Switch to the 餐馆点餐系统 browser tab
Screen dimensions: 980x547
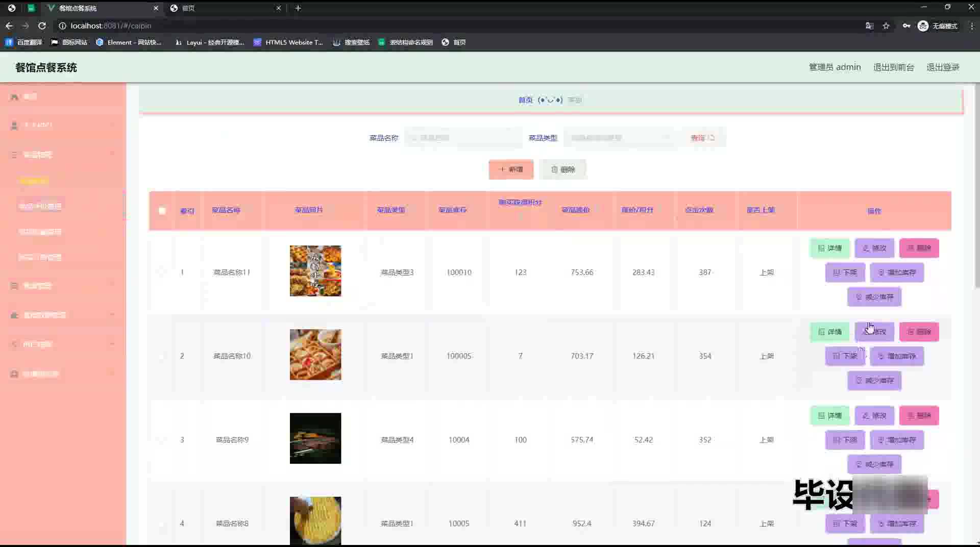point(101,8)
